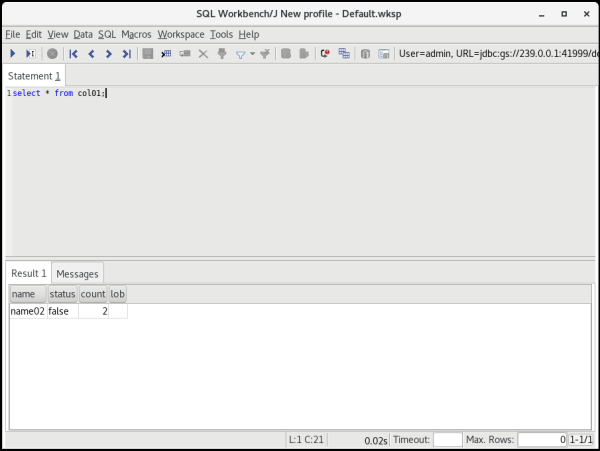Click the Commit database icon
The width and height of the screenshot is (600, 451).
tap(286, 54)
